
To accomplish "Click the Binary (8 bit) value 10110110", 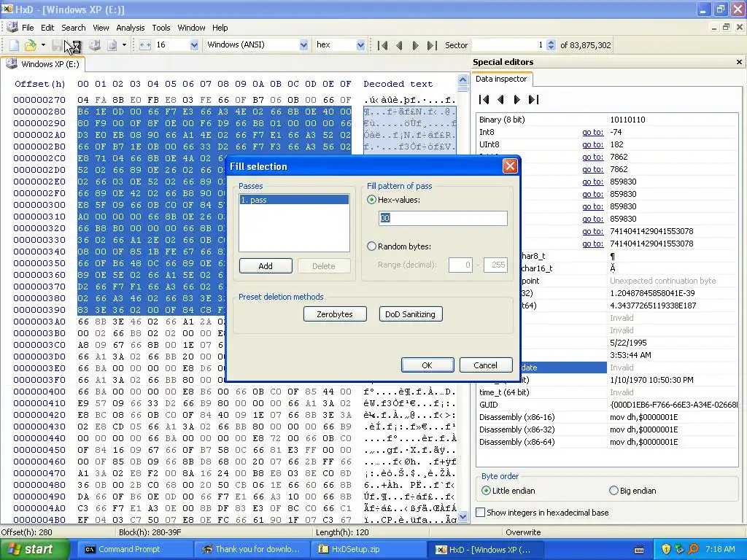I will click(627, 120).
